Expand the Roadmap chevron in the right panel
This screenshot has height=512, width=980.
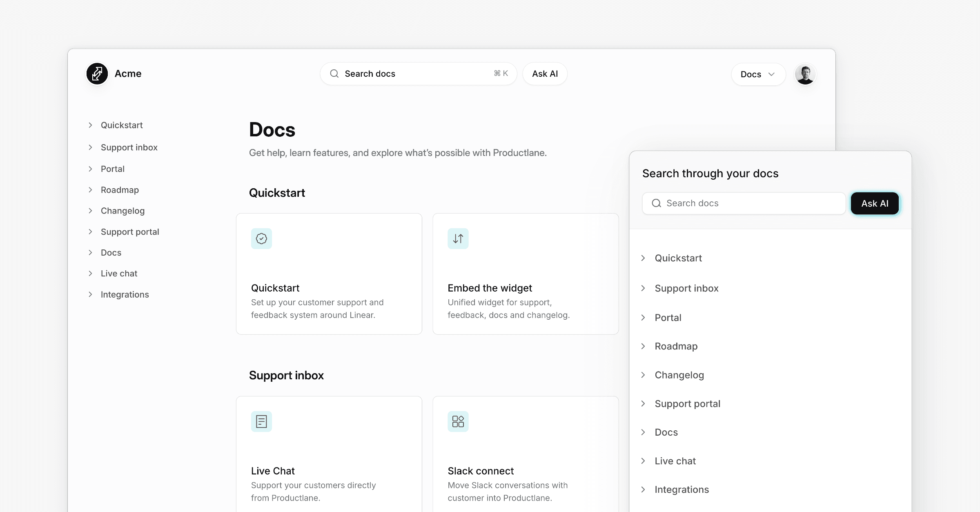pyautogui.click(x=643, y=346)
